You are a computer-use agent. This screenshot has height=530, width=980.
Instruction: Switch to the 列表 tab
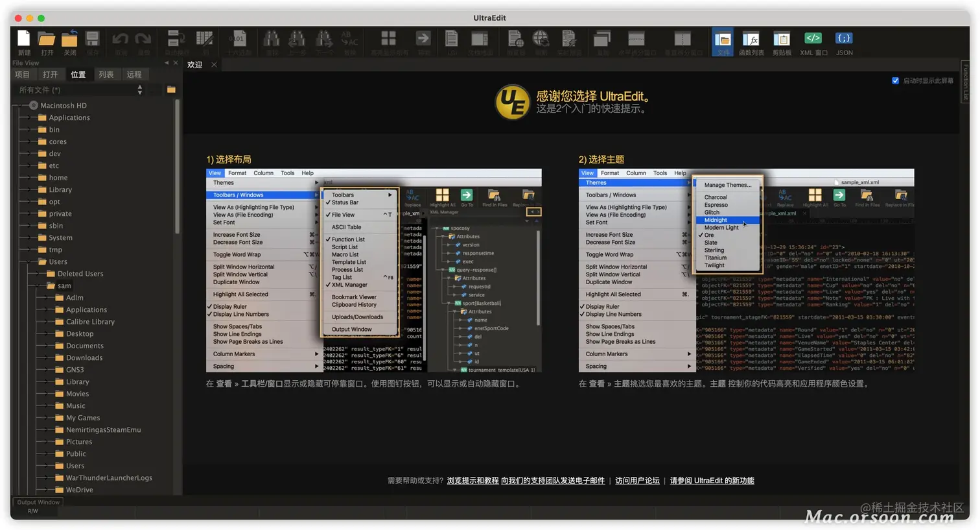106,75
